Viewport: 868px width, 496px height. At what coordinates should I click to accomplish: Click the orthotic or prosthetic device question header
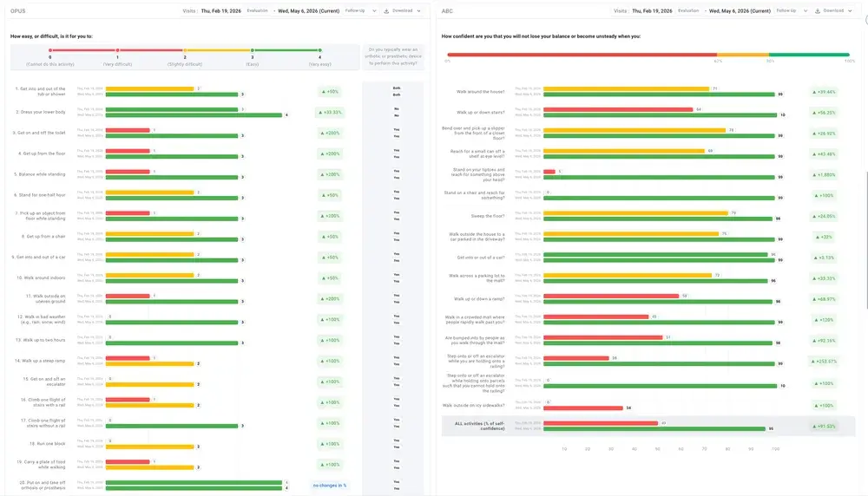[393, 56]
